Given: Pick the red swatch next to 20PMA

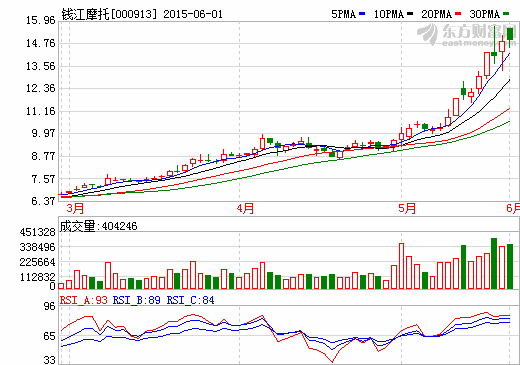Looking at the screenshot, I should (458, 14).
